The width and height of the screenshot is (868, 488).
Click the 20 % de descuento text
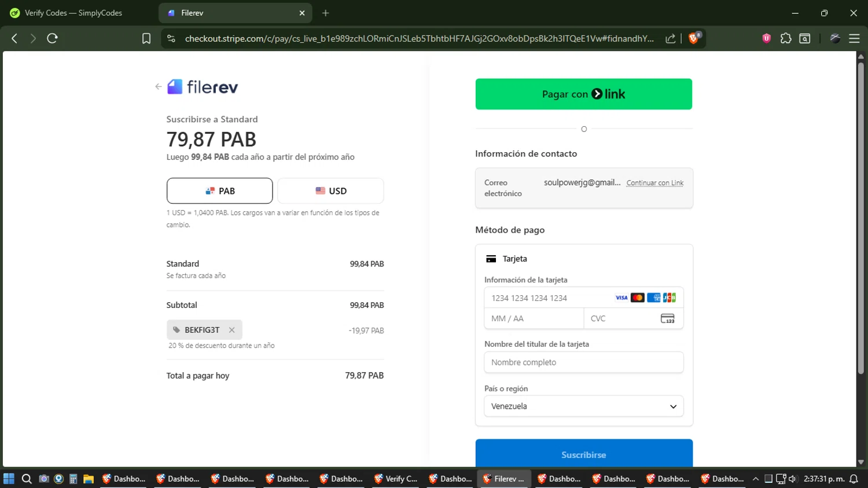222,346
